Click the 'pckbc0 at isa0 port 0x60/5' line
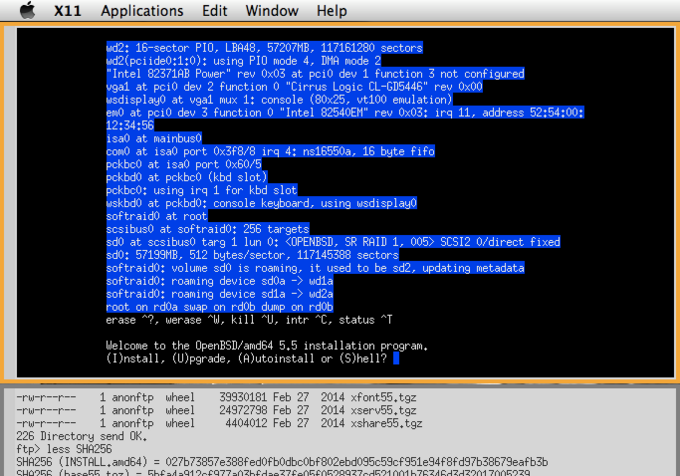 (x=183, y=164)
